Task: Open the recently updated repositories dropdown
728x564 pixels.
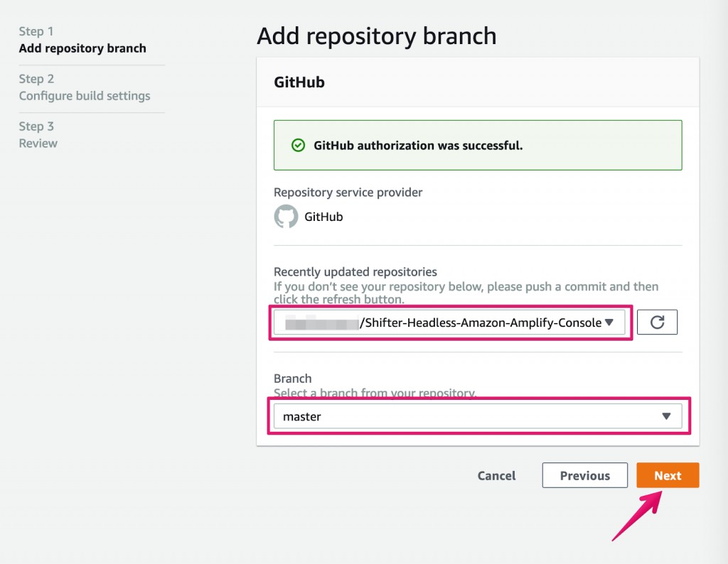Action: pyautogui.click(x=449, y=322)
